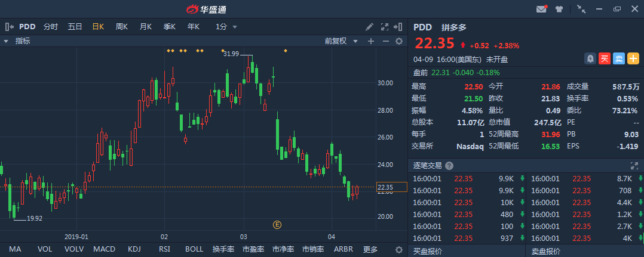644x257 pixels.
Task: Add PDD to watchlist plus icon
Action: click(x=633, y=58)
